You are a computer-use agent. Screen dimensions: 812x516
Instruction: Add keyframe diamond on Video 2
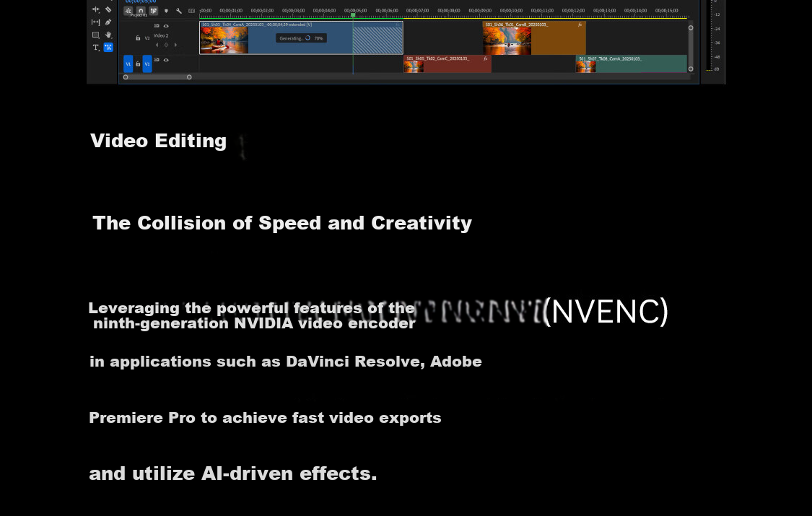tap(166, 45)
